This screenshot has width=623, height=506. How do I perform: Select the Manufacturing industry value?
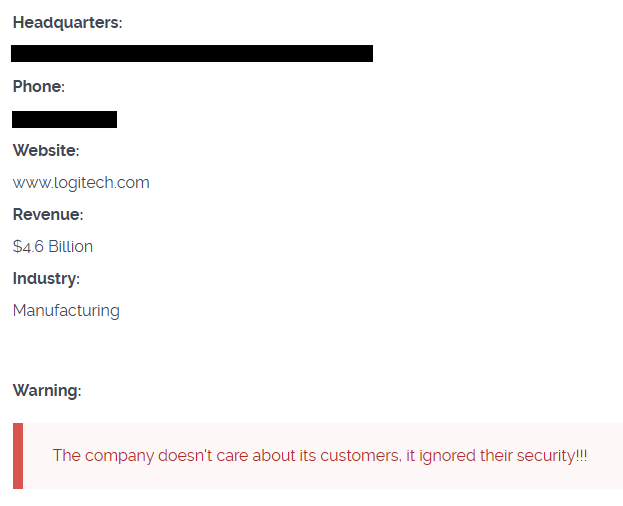tap(66, 311)
